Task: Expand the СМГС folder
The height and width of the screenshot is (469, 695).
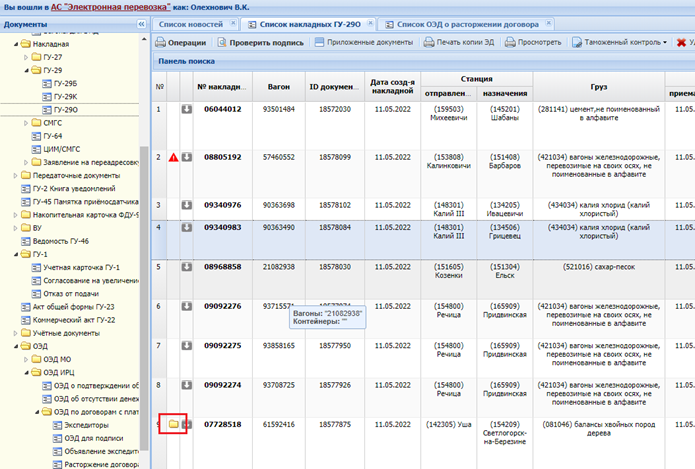Action: click(x=26, y=123)
